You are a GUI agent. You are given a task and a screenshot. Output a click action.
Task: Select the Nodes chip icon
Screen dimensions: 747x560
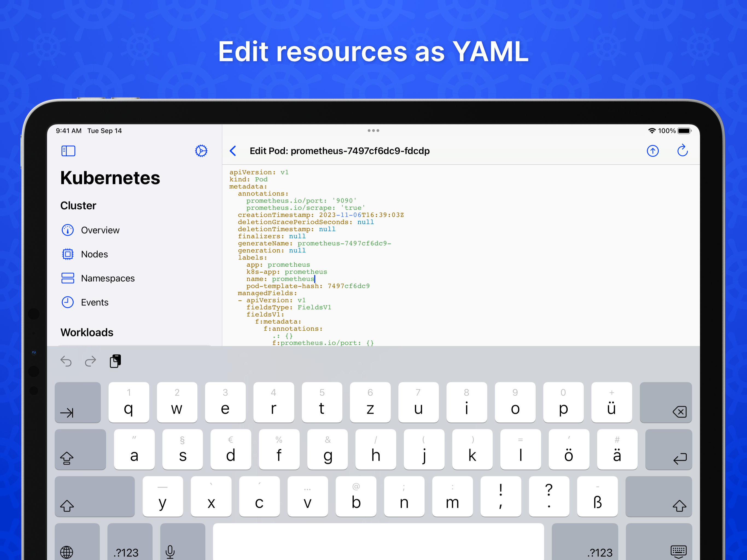[68, 254]
